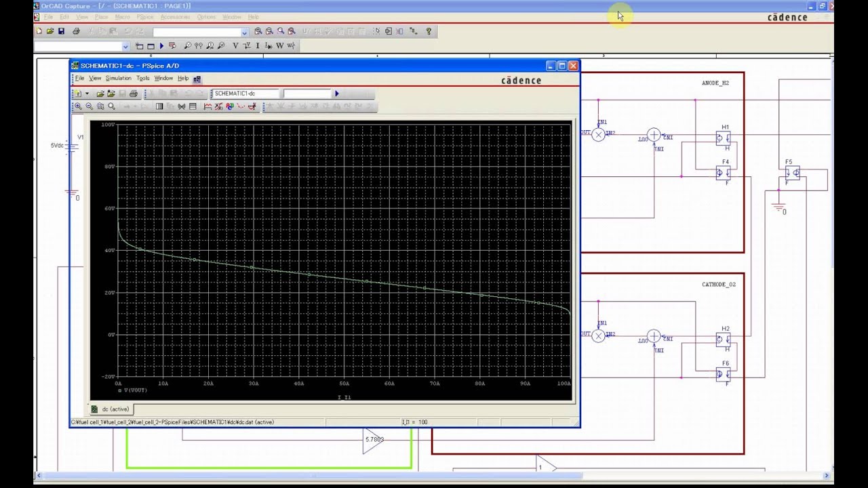Open the PSpice A/D File menu

[x=80, y=79]
